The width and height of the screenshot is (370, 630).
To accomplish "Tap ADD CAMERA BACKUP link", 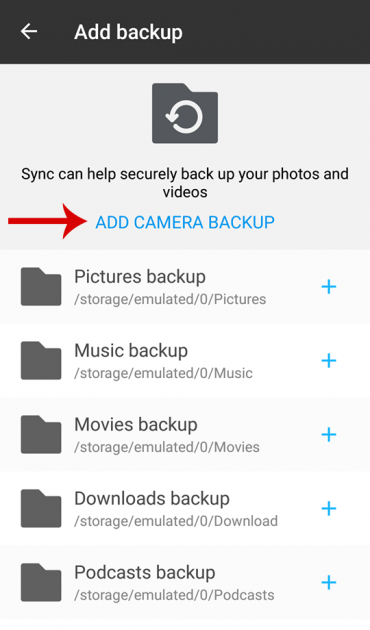I will tap(185, 222).
